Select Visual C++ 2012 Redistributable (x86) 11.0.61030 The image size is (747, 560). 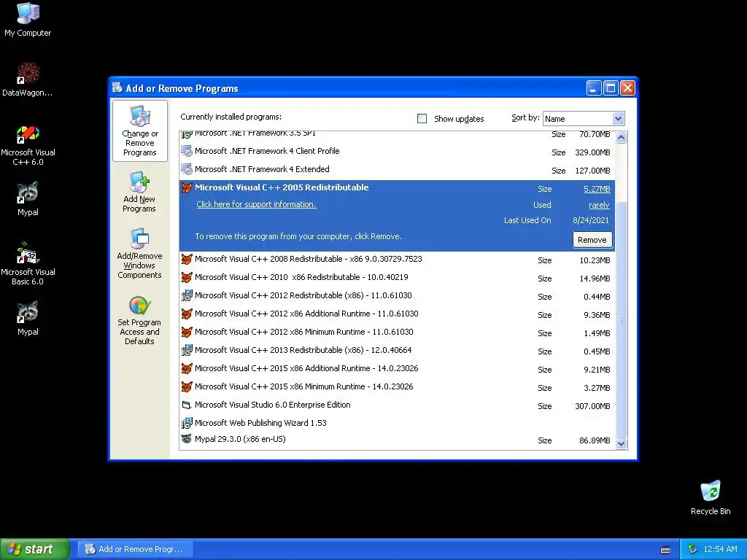tap(397, 296)
